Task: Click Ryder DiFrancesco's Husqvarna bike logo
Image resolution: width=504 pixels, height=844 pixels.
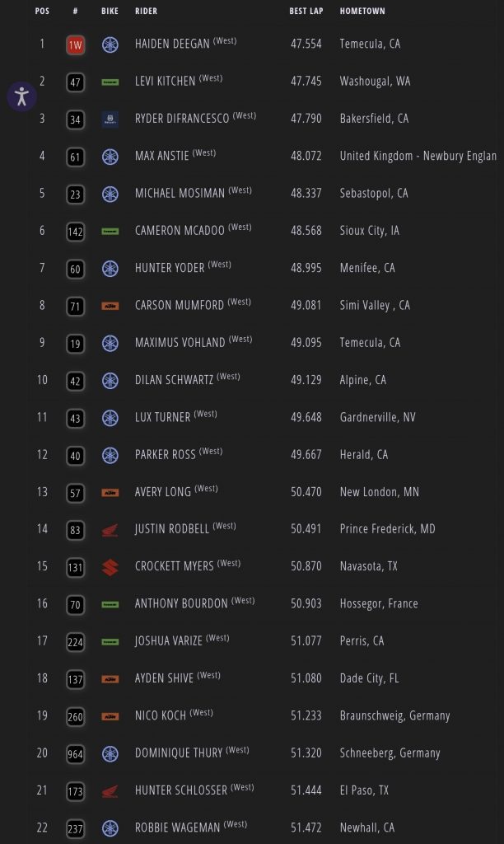Action: [110, 119]
